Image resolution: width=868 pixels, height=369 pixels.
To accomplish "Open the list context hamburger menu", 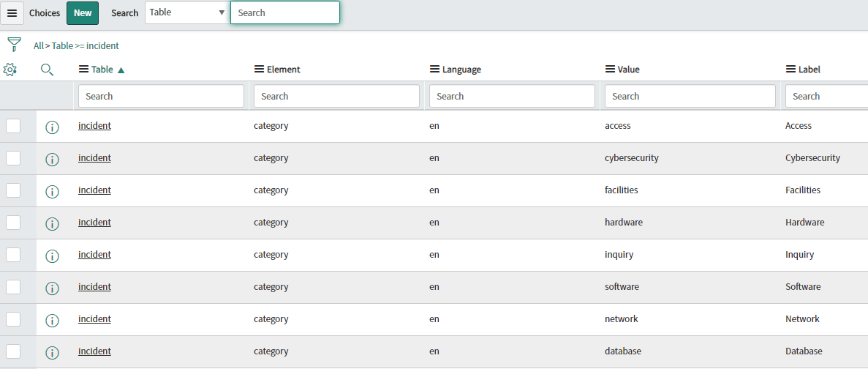I will click(x=12, y=13).
